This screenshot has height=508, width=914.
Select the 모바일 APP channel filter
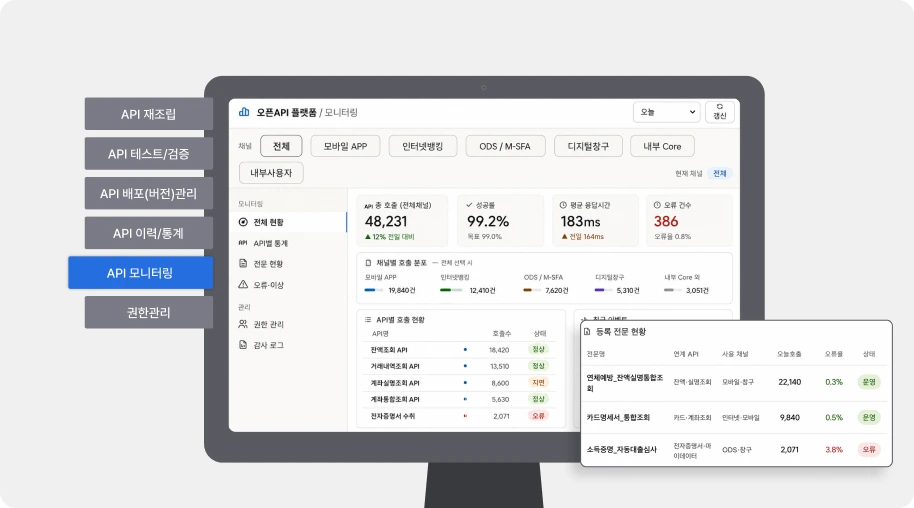click(345, 146)
